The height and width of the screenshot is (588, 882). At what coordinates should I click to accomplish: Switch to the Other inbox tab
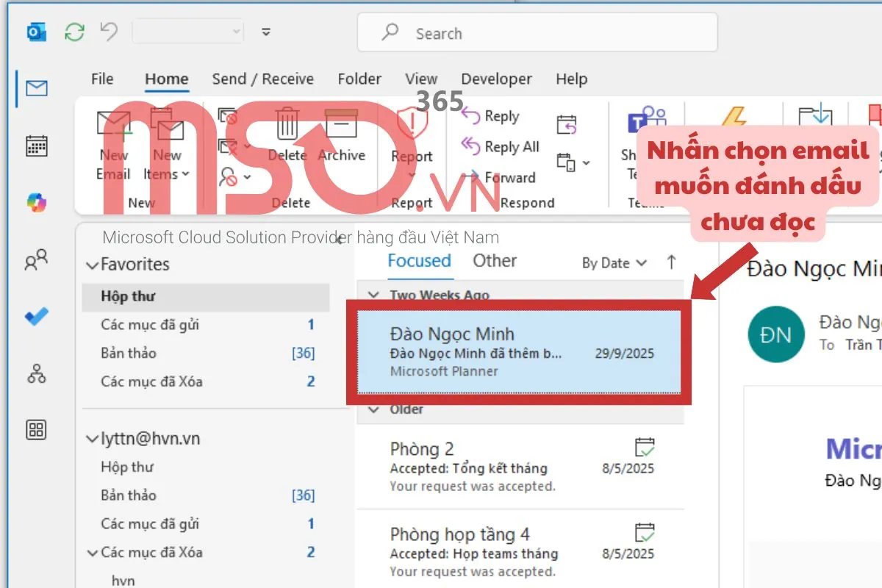coord(495,261)
